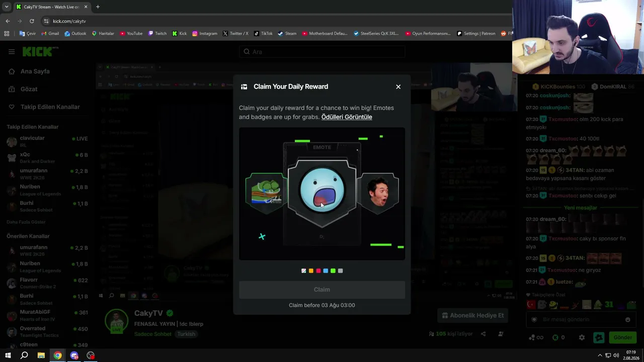Focus the Ara search field
Viewport: 644px width, 362px height.
point(322,51)
